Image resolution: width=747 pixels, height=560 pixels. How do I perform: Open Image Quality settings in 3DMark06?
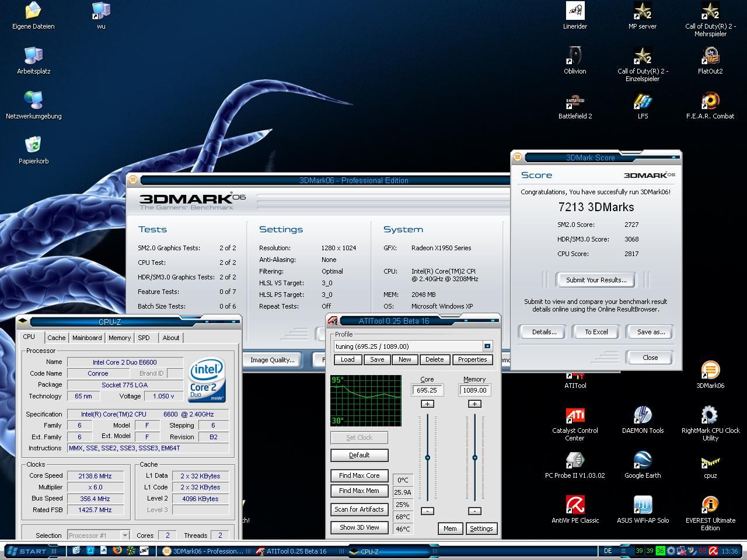click(x=272, y=360)
